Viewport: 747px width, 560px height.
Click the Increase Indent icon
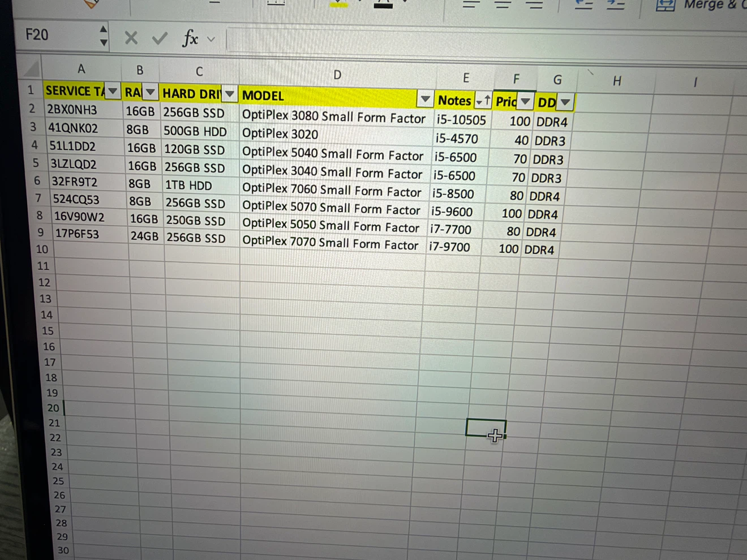pos(615,5)
